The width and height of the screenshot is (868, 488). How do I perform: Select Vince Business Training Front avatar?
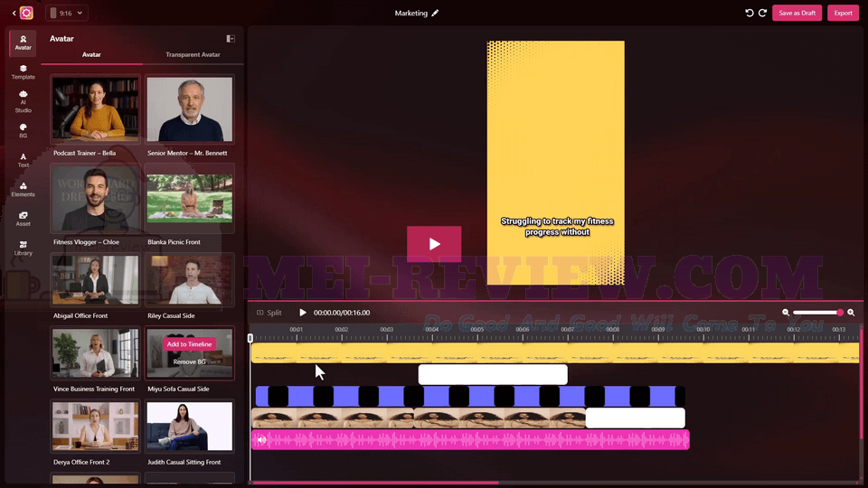point(95,352)
